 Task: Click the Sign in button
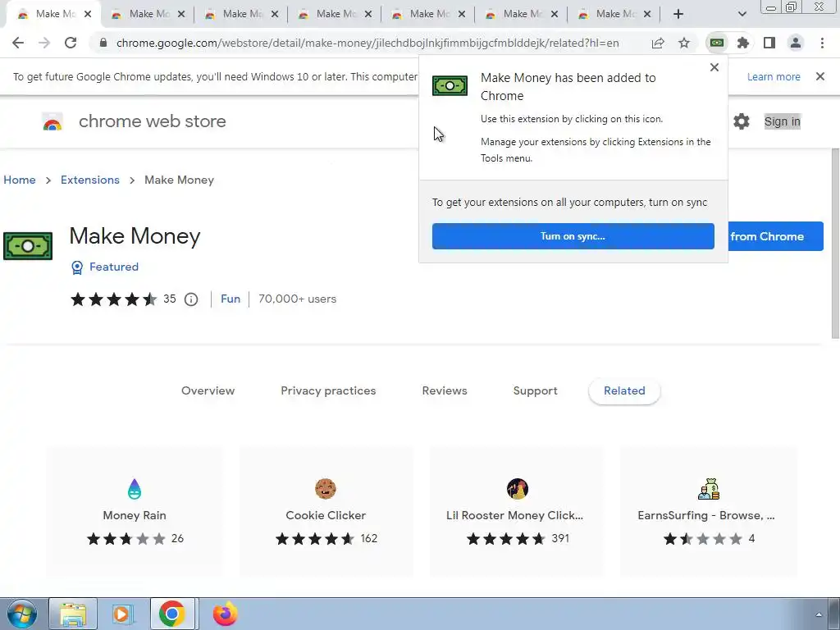pyautogui.click(x=782, y=121)
